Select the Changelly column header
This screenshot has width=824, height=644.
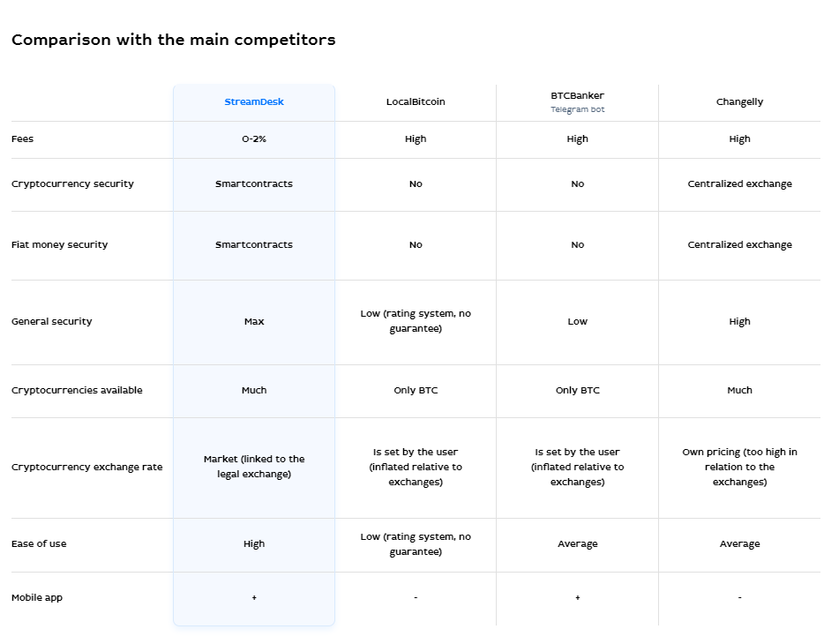[x=739, y=102]
